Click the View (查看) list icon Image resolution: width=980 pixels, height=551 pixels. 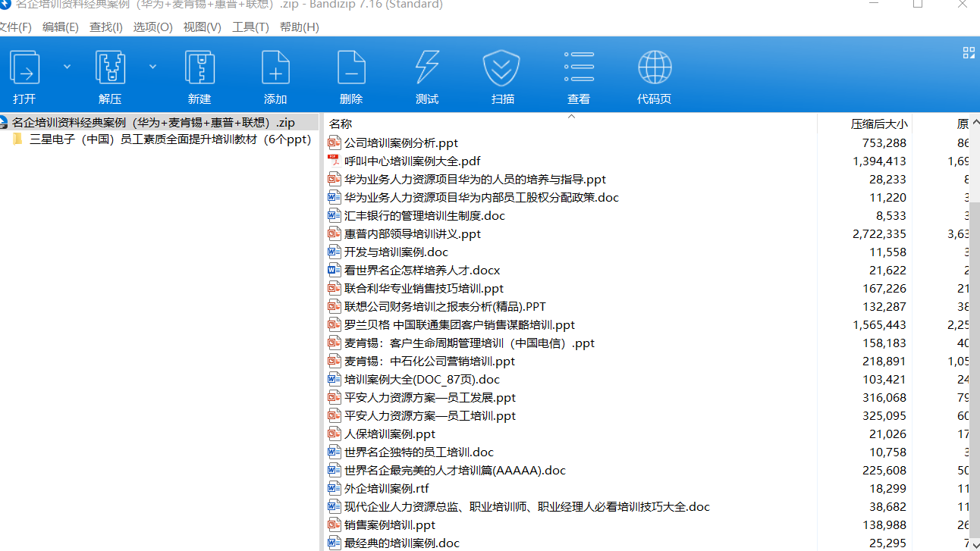coord(579,67)
